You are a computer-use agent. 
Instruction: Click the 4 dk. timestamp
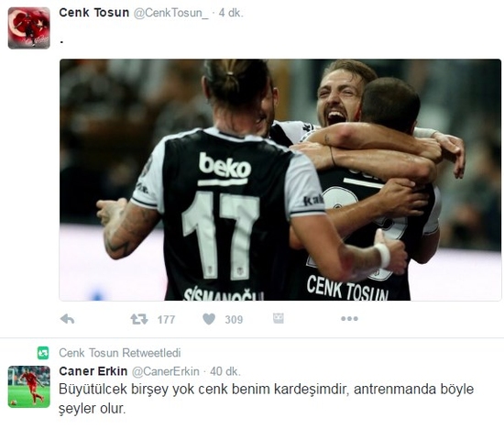click(231, 13)
